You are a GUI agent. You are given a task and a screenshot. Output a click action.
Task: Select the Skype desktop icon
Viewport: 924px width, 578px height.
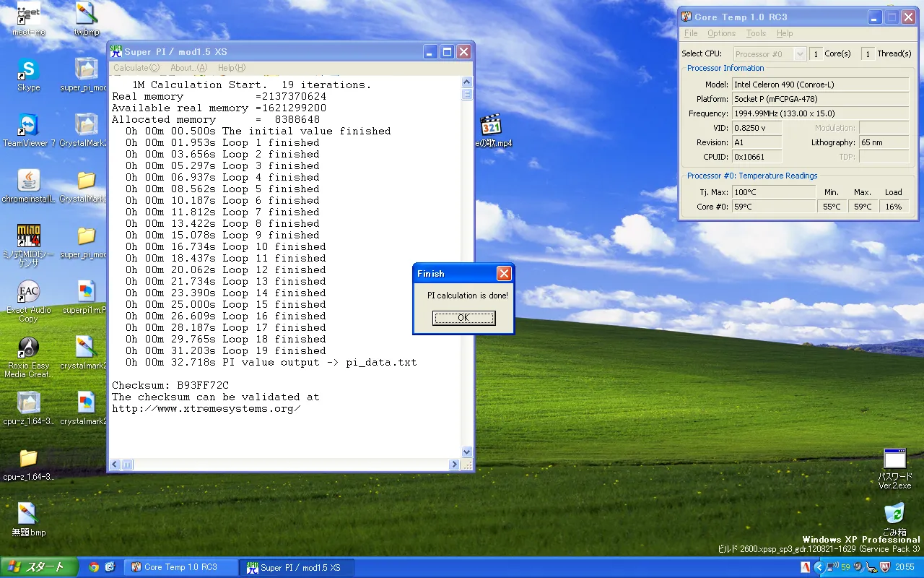[x=29, y=71]
